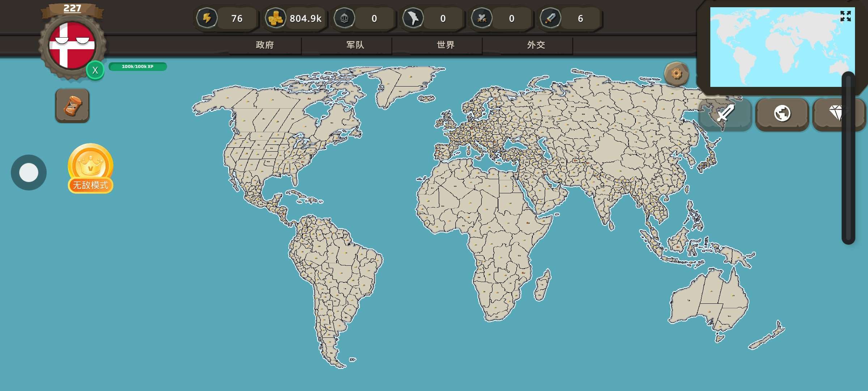Click the green X level badge

coord(95,70)
